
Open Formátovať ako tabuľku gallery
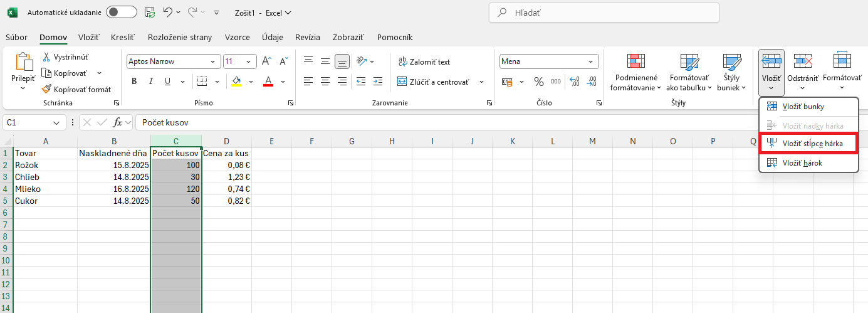pyautogui.click(x=689, y=72)
